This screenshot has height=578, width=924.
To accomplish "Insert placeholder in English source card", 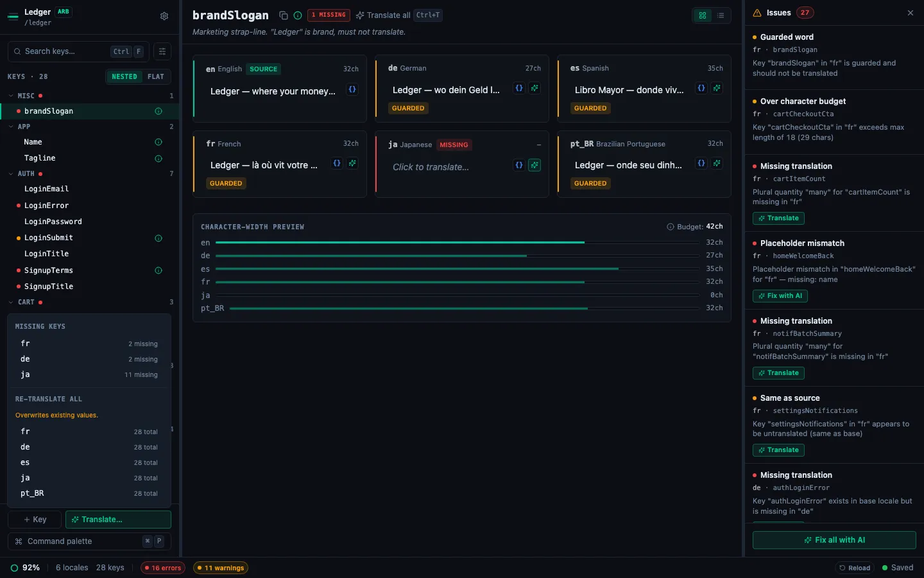I will [352, 89].
